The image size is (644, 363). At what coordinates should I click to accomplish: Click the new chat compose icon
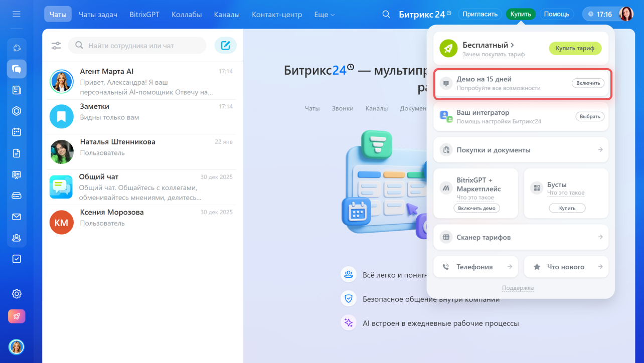tap(225, 46)
